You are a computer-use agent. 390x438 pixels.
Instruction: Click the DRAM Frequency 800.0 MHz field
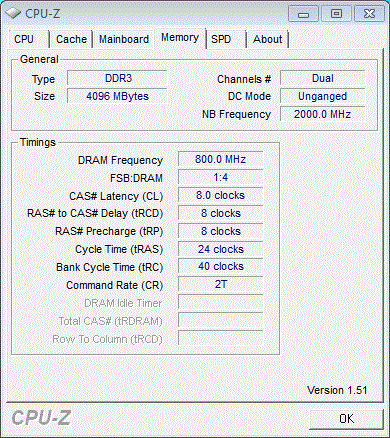tap(221, 159)
